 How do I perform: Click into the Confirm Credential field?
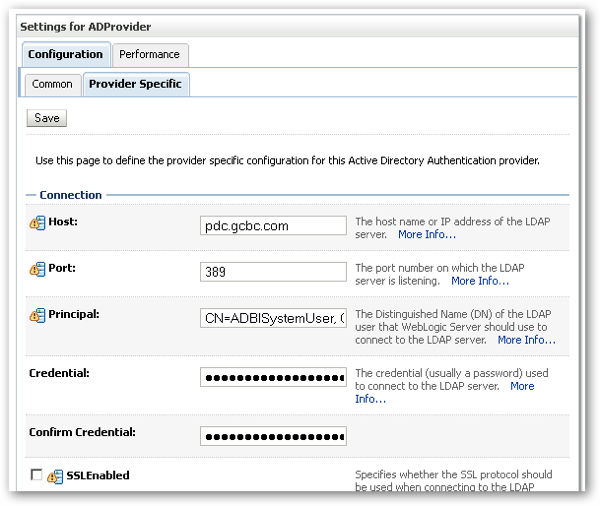[273, 436]
